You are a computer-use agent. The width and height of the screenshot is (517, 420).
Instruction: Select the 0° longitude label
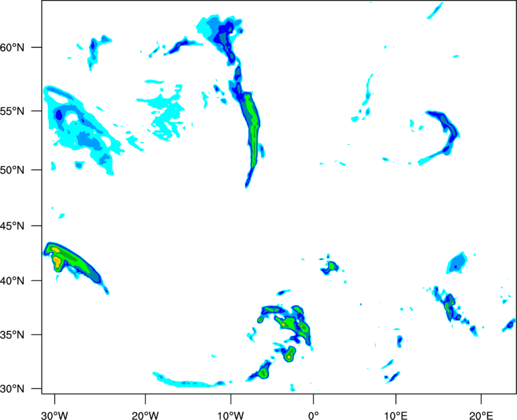(x=313, y=415)
